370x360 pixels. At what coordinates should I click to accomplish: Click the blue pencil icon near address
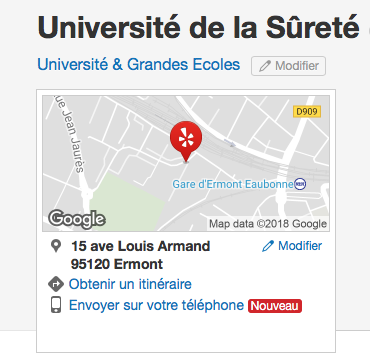click(x=268, y=246)
